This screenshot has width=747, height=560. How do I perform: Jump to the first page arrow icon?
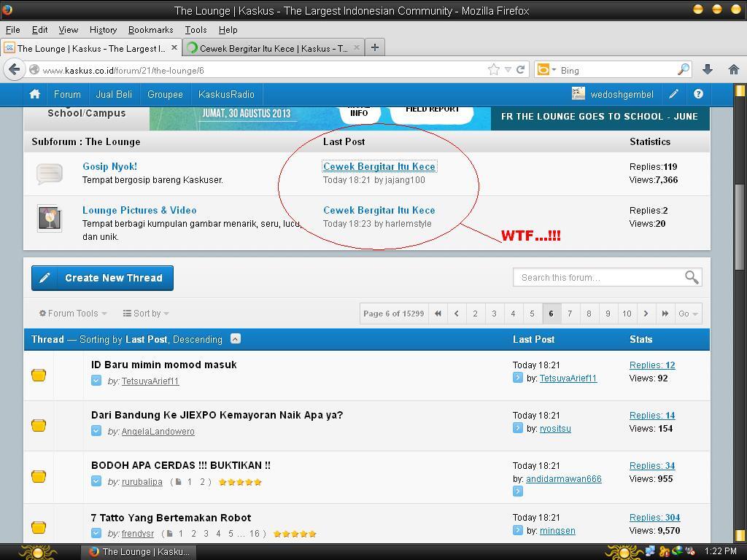[x=438, y=314]
